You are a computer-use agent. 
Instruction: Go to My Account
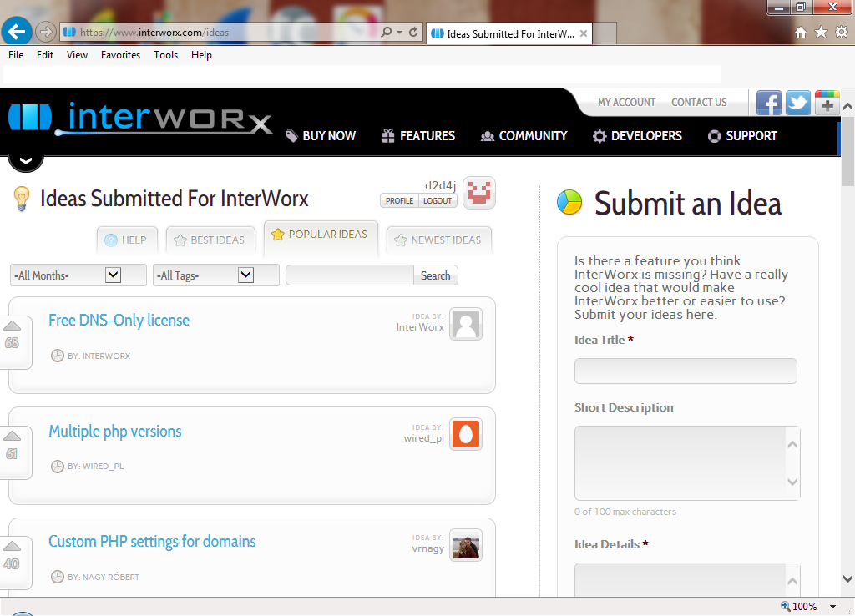click(626, 103)
